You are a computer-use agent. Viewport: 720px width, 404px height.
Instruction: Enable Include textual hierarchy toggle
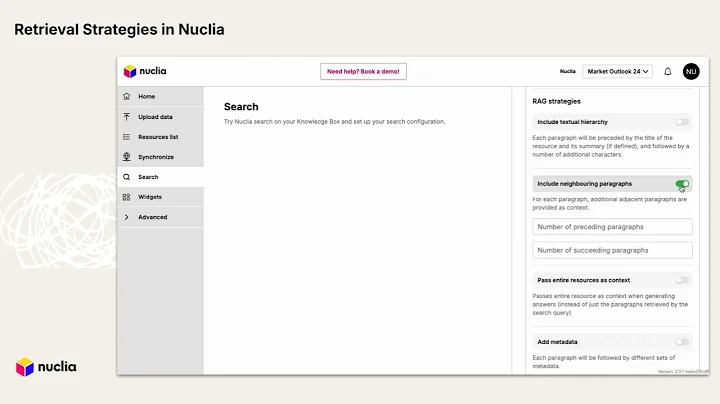[x=682, y=122]
